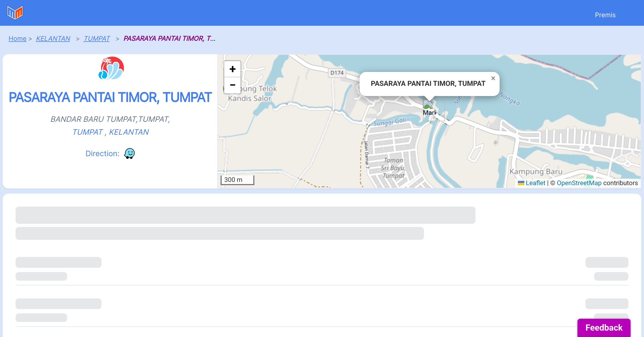This screenshot has height=337, width=644.
Task: Go to Home breadcrumb link
Action: [x=17, y=39]
